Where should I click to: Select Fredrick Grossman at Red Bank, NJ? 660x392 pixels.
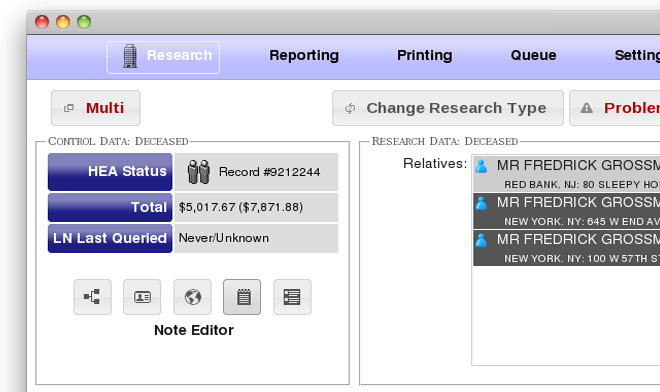click(x=566, y=174)
